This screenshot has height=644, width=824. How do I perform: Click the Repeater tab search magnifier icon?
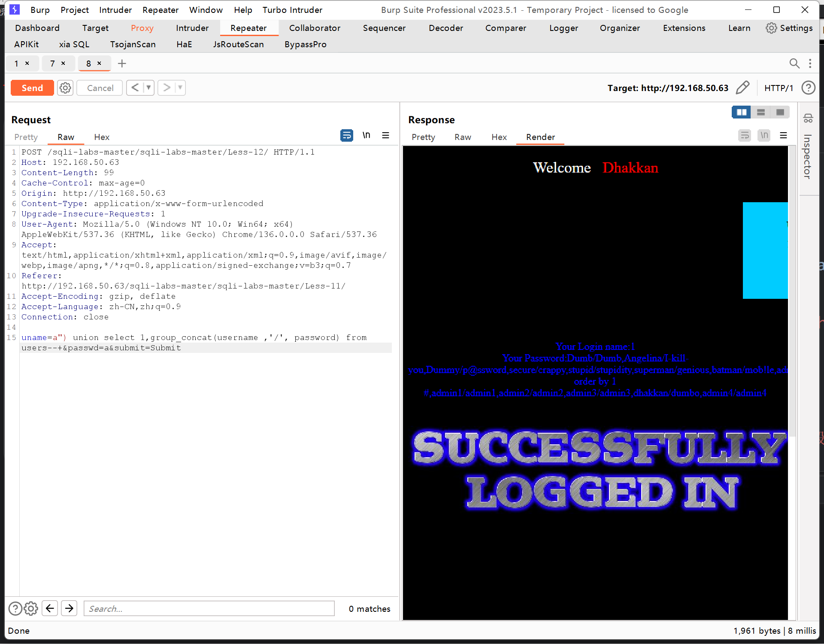794,64
